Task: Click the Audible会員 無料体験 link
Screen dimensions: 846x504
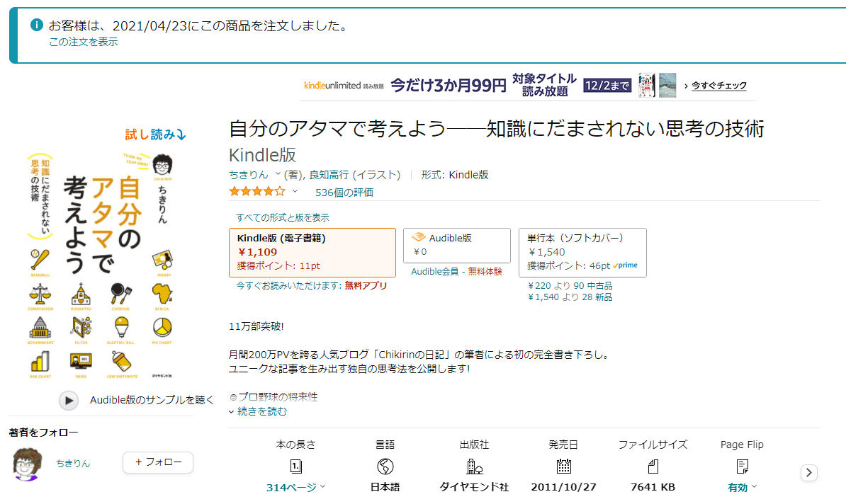Action: tap(456, 272)
